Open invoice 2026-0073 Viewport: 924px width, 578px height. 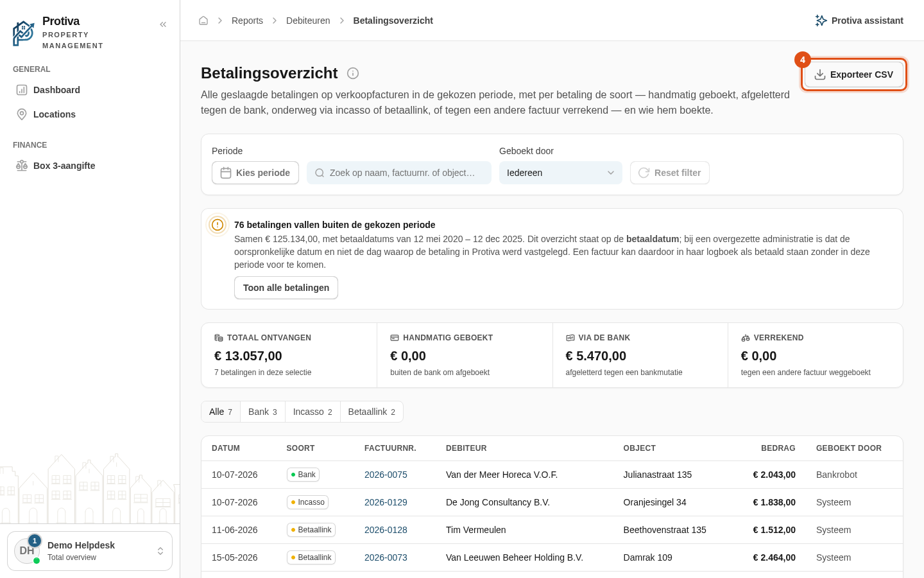pyautogui.click(x=386, y=557)
